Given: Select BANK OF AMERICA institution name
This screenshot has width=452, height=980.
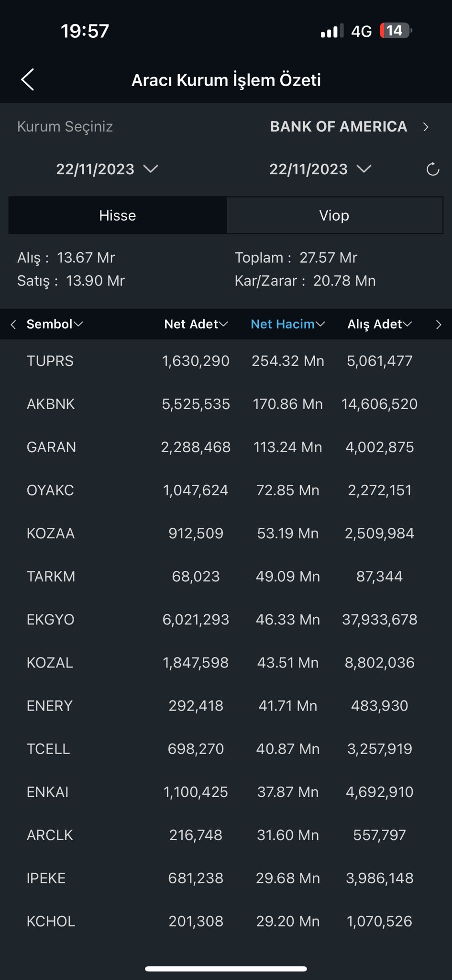Looking at the screenshot, I should pos(339,127).
